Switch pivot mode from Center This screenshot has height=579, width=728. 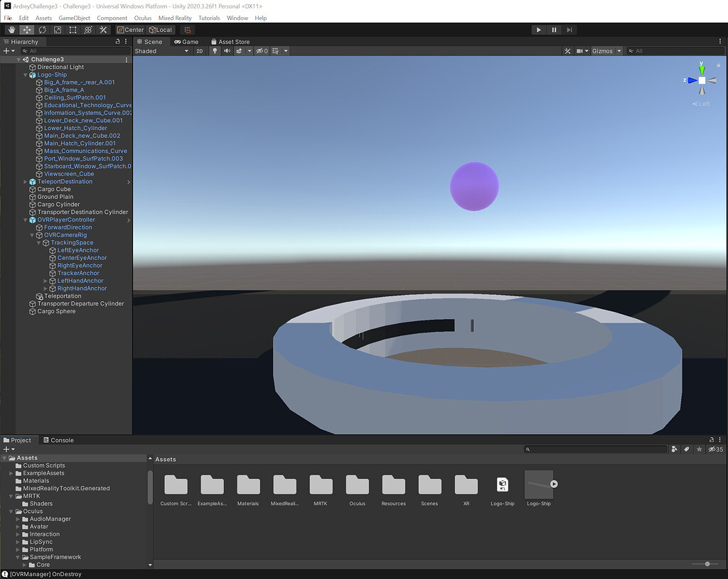tap(132, 29)
